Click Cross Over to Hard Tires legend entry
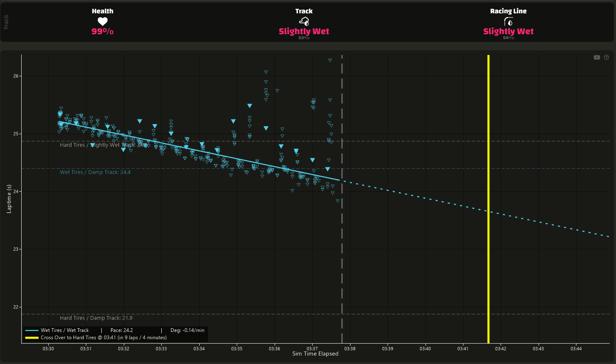 pos(104,338)
